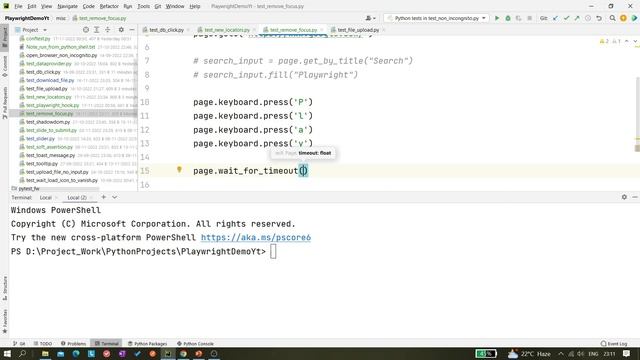The height and width of the screenshot is (360, 640).
Task: Open Search Everywhere magnifier
Action: point(612,18)
